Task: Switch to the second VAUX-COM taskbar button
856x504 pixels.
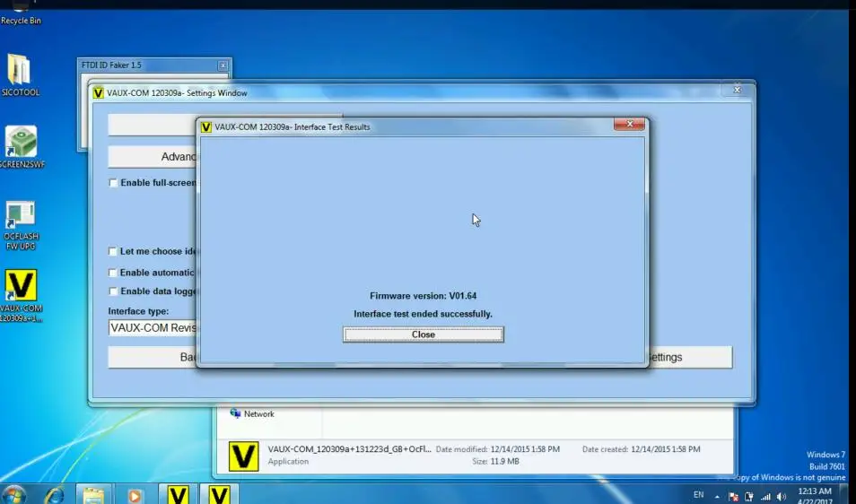Action: point(219,494)
